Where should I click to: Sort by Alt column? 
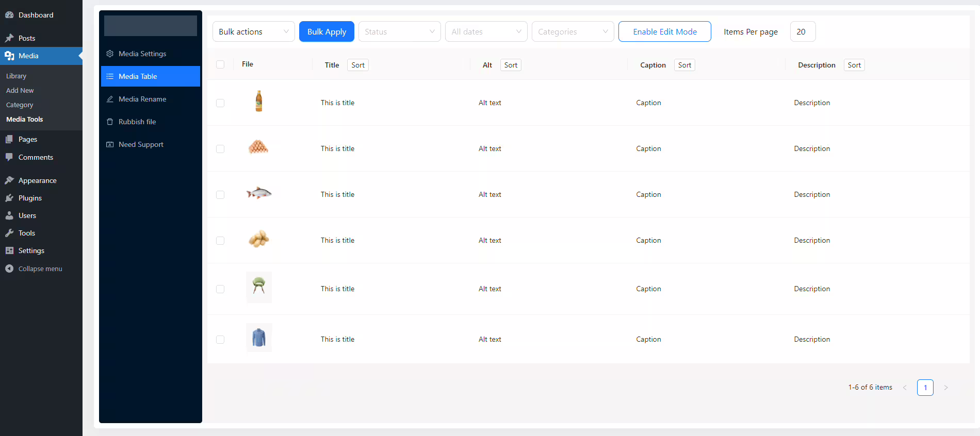tap(511, 65)
